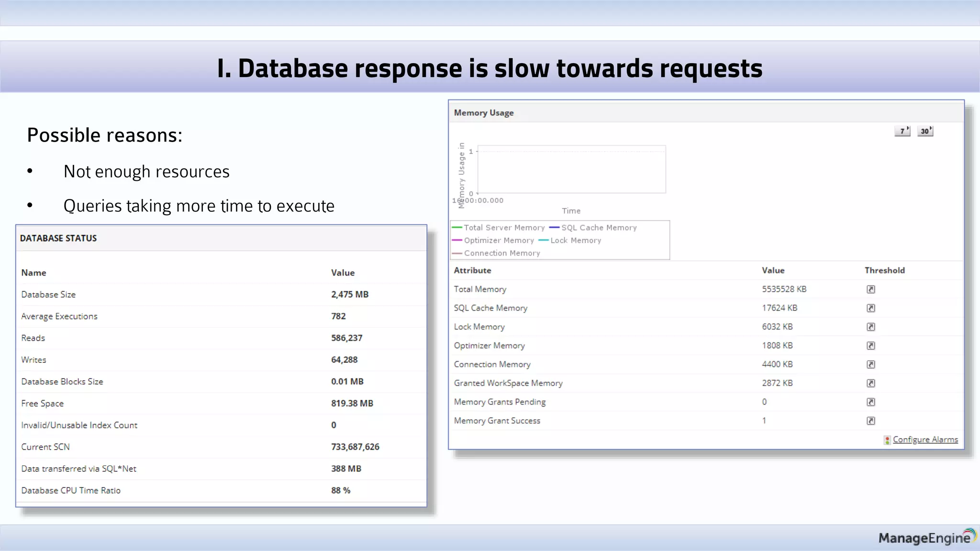Image resolution: width=980 pixels, height=551 pixels.
Task: Click the Optimizer Memory attribute name
Action: [490, 345]
